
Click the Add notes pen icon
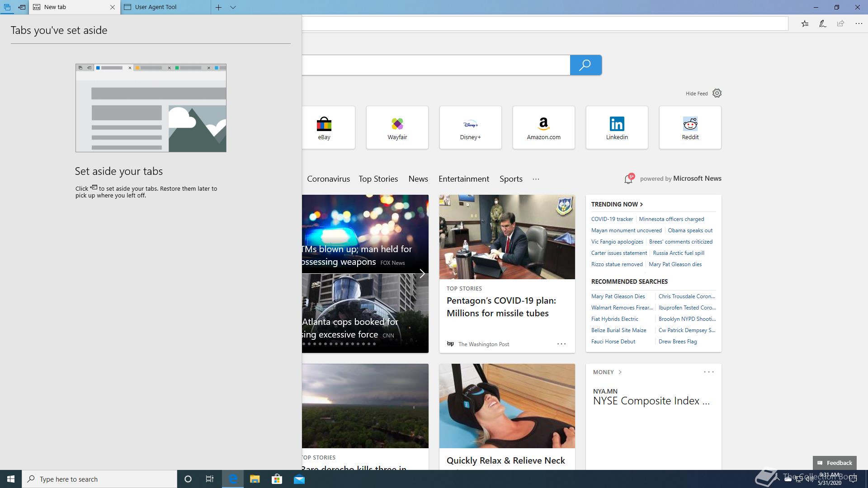click(x=823, y=23)
